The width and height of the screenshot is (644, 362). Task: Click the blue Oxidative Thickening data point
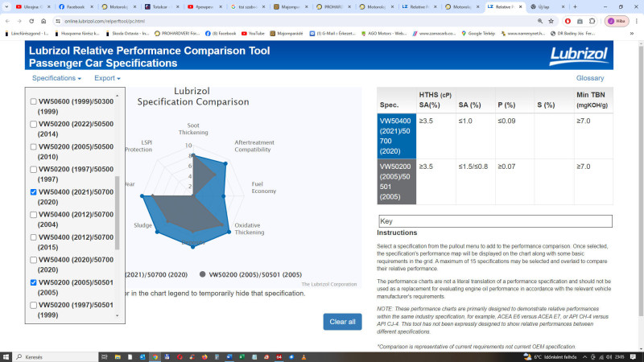click(x=229, y=232)
